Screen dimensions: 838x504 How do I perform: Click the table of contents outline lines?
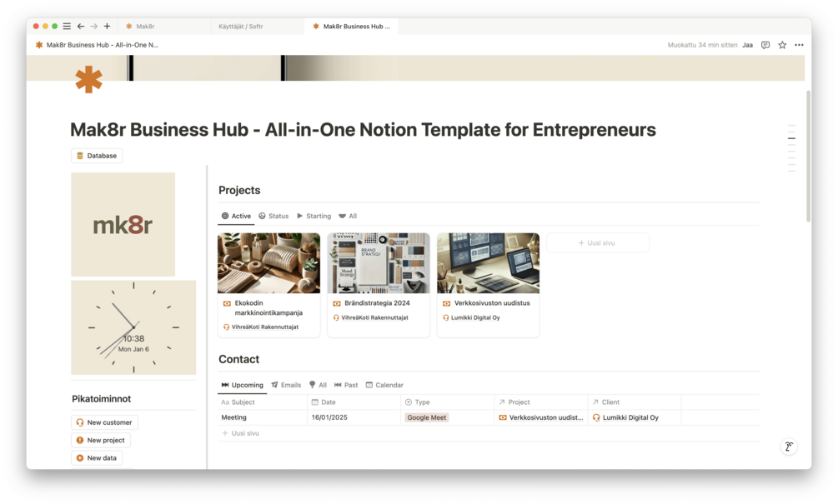pos(791,148)
